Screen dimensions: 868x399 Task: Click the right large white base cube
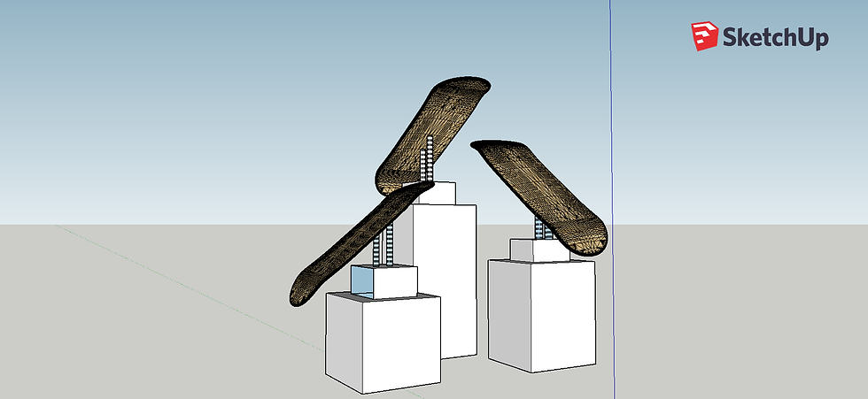coord(541,315)
